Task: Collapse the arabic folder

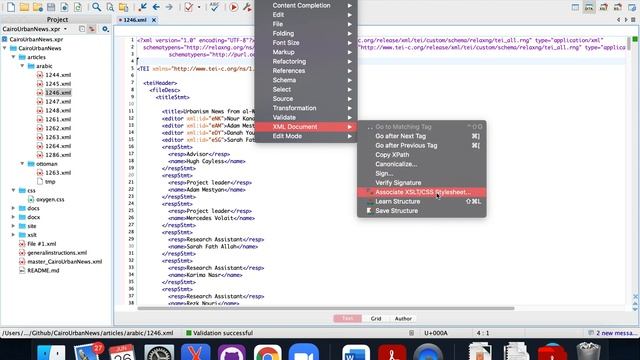Action: point(22,66)
